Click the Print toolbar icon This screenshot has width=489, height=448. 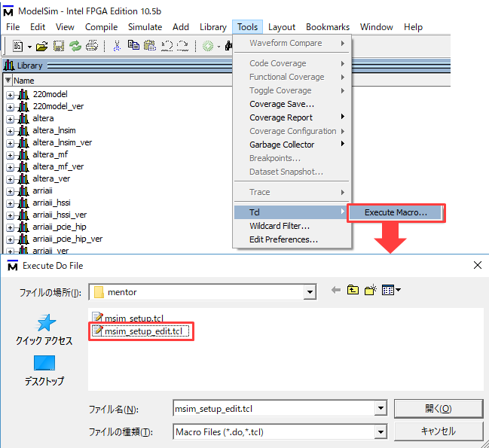92,46
